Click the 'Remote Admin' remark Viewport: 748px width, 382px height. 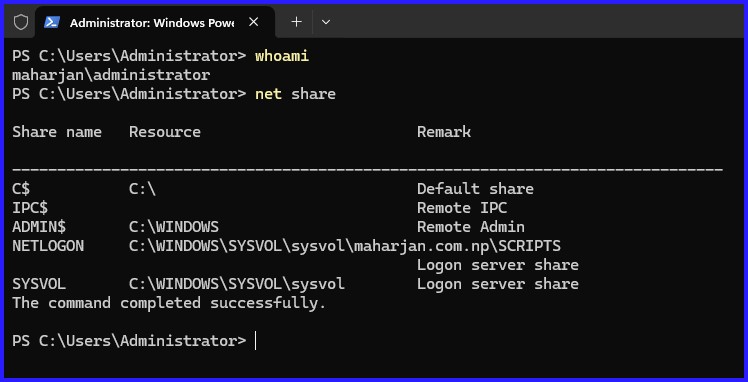pyautogui.click(x=471, y=227)
